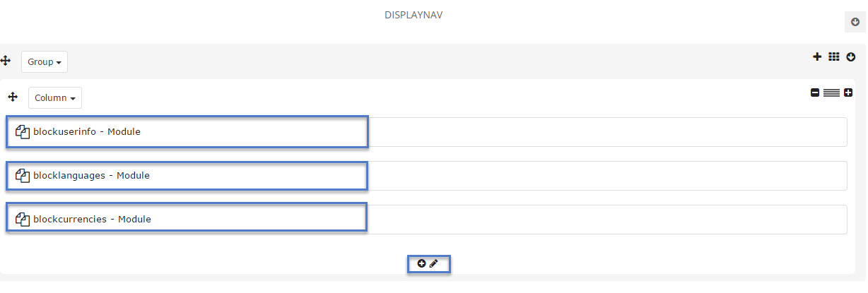Open the Column dropdown

click(55, 98)
